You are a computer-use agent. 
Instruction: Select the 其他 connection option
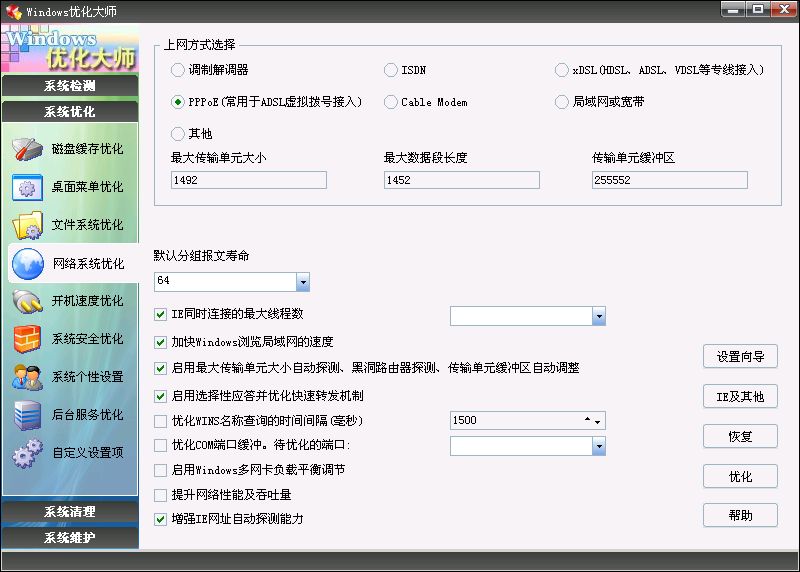[x=178, y=134]
